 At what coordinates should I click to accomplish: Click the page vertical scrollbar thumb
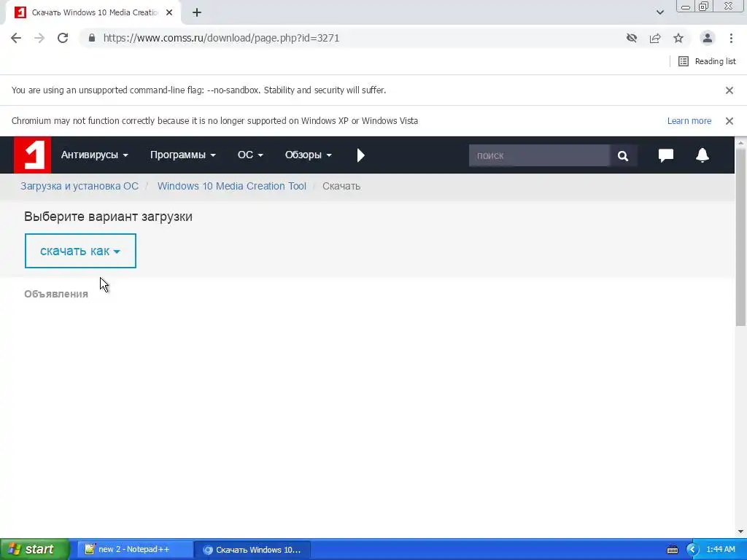pos(740,237)
